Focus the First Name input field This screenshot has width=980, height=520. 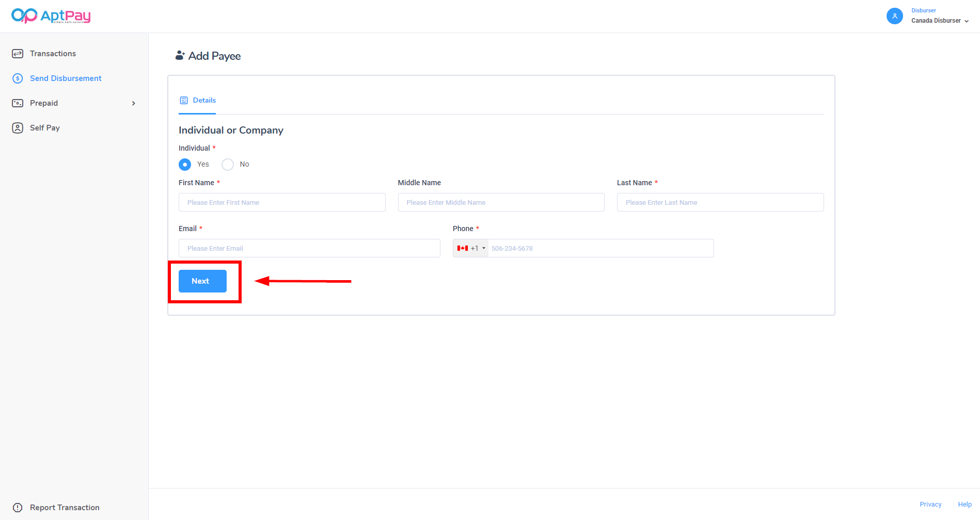tap(282, 202)
